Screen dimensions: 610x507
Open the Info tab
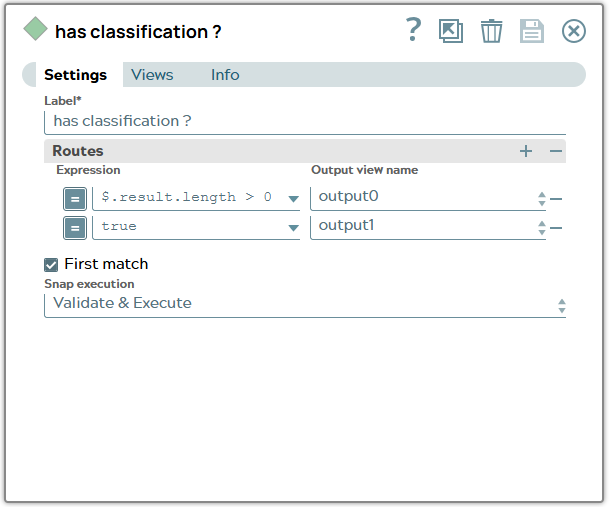tap(225, 75)
